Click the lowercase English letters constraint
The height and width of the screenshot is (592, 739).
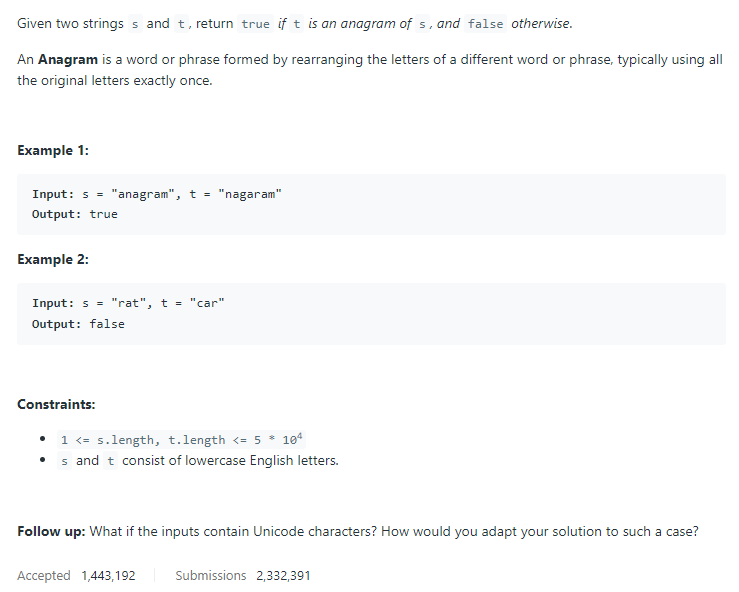(x=198, y=460)
